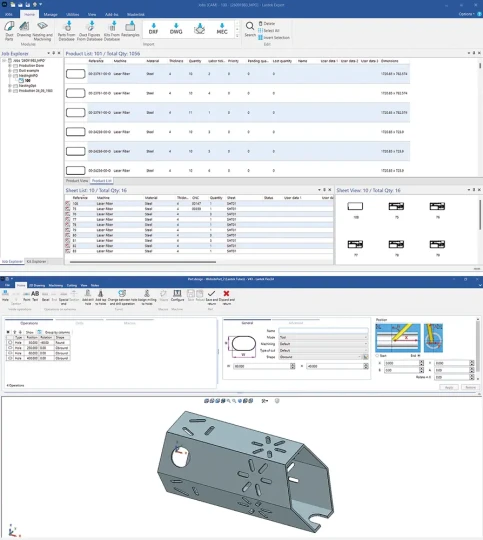The image size is (483, 540).
Task: Click the Name input field
Action: click(323, 331)
